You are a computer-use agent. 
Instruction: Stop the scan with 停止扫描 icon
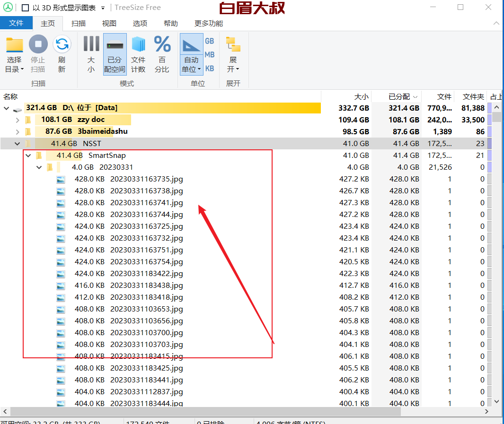38,44
